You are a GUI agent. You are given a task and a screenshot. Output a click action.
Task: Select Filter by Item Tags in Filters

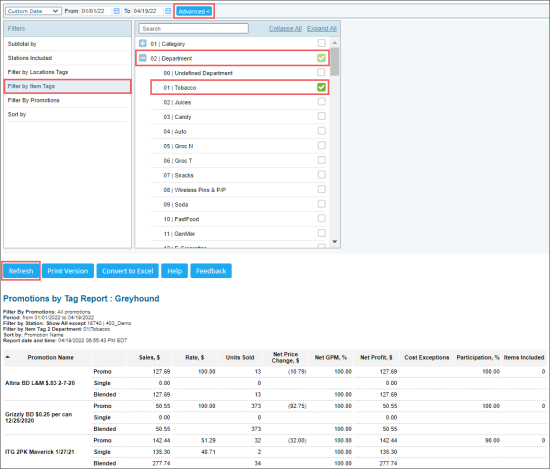67,86
